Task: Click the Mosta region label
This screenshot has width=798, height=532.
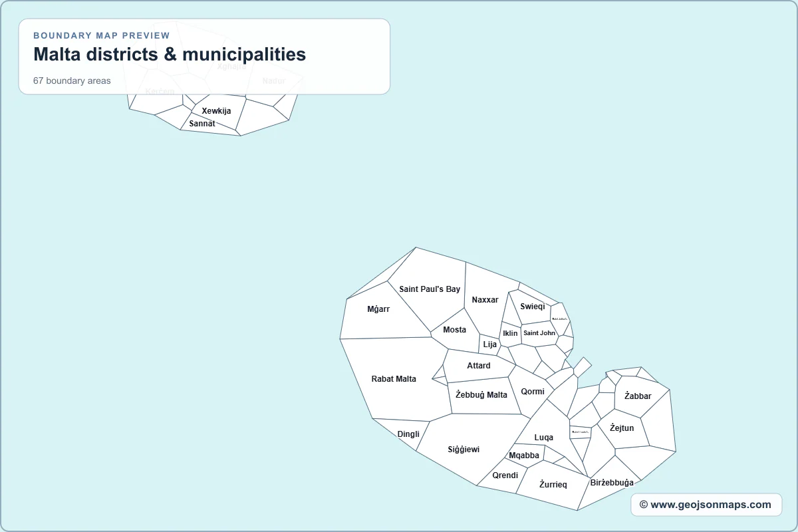Action: (x=455, y=330)
